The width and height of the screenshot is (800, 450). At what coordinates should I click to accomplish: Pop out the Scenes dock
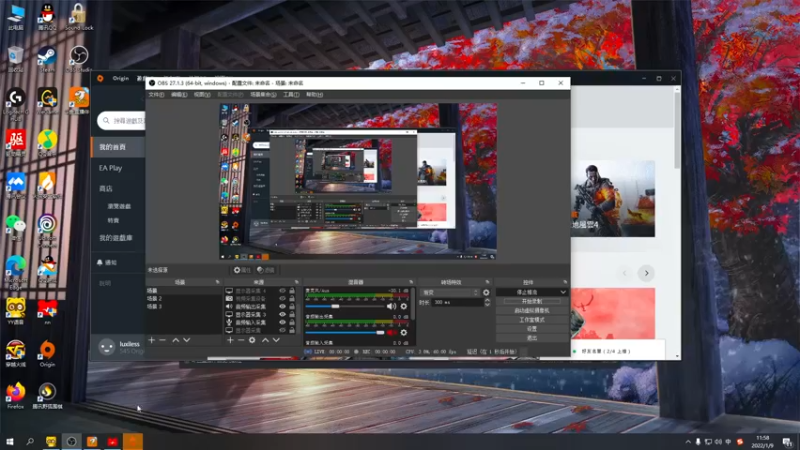(217, 282)
